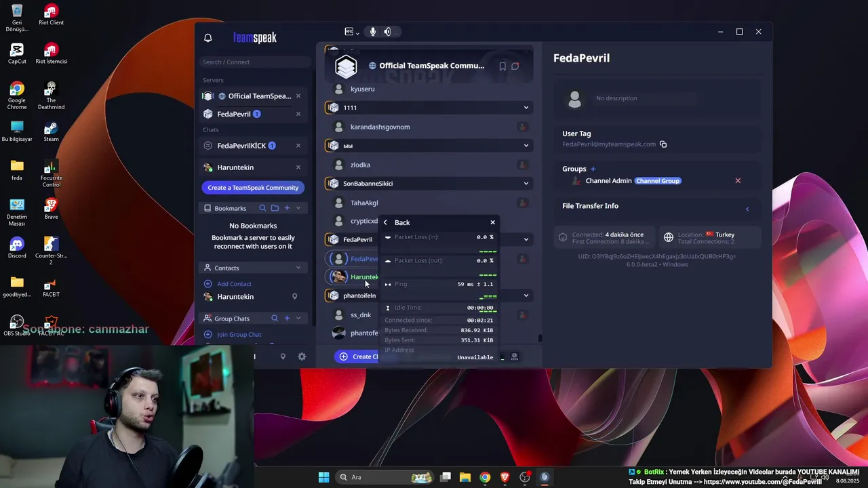This screenshot has height=488, width=868.
Task: Add a group with the plus icon
Action: 593,169
